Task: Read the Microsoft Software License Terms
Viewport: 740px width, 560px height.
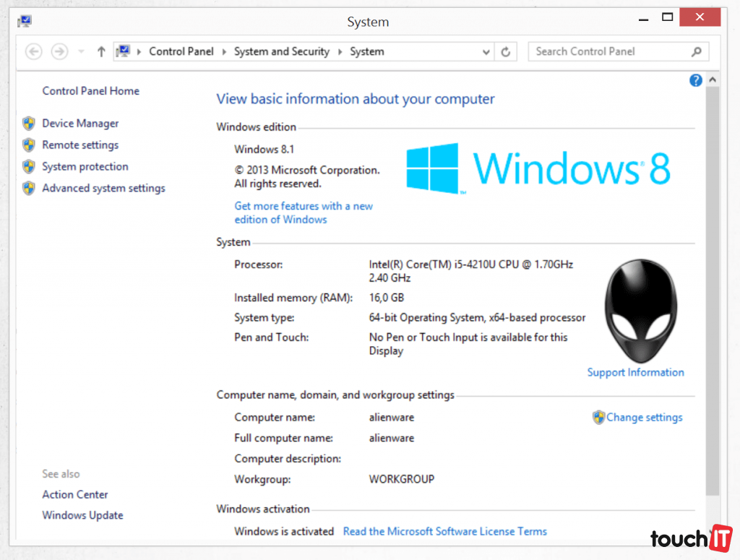Action: (444, 532)
